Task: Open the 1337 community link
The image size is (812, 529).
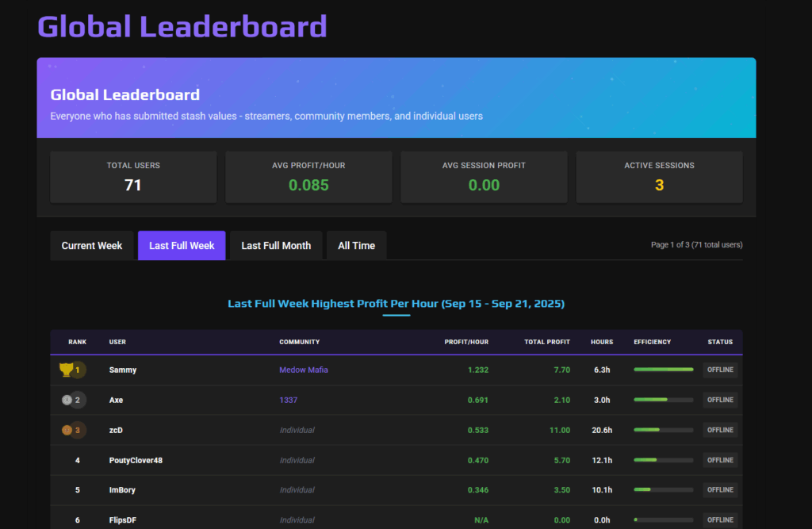Action: click(x=288, y=400)
